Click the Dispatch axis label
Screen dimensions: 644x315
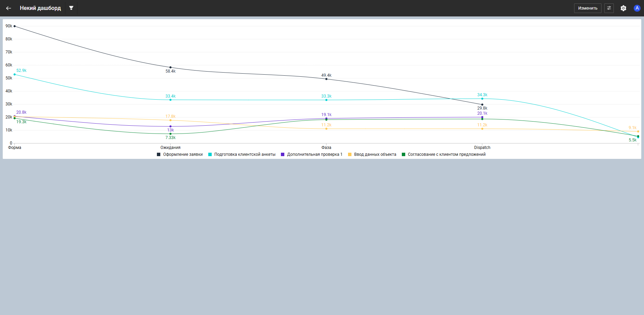click(482, 148)
